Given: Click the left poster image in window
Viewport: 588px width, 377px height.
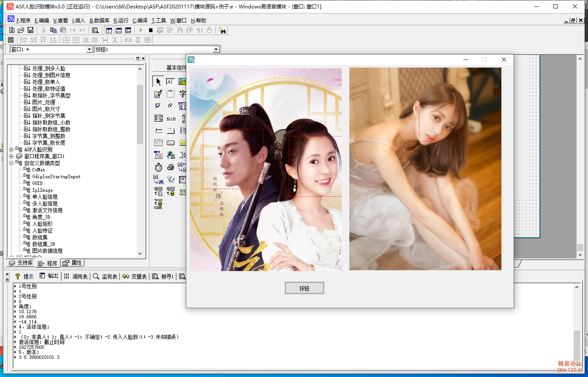Looking at the screenshot, I should [x=266, y=169].
